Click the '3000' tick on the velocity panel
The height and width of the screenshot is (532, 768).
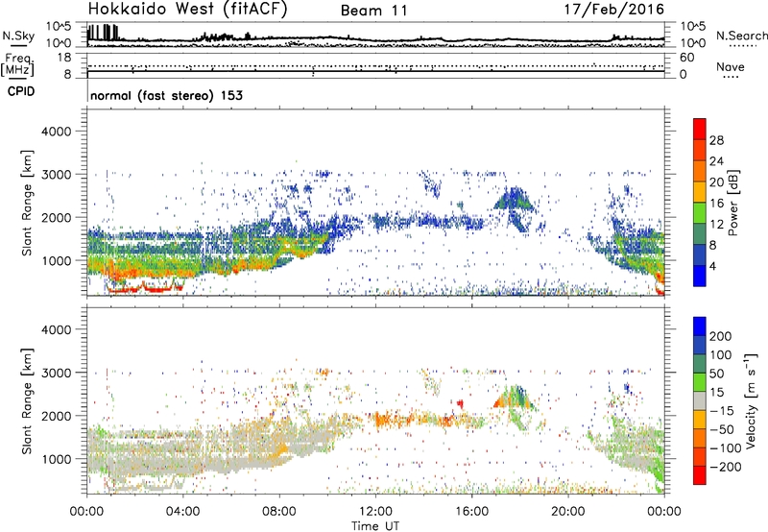pyautogui.click(x=56, y=373)
